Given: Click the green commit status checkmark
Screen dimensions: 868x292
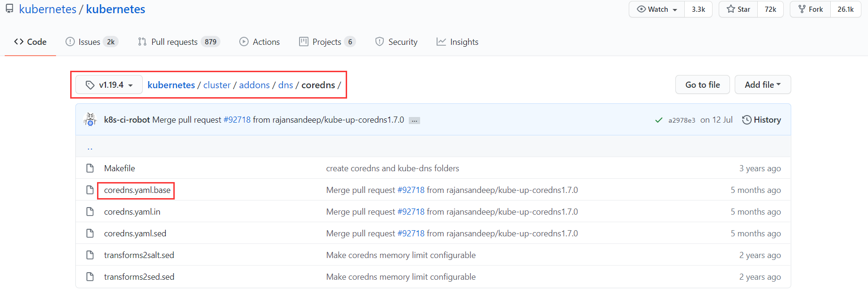Looking at the screenshot, I should pos(659,120).
